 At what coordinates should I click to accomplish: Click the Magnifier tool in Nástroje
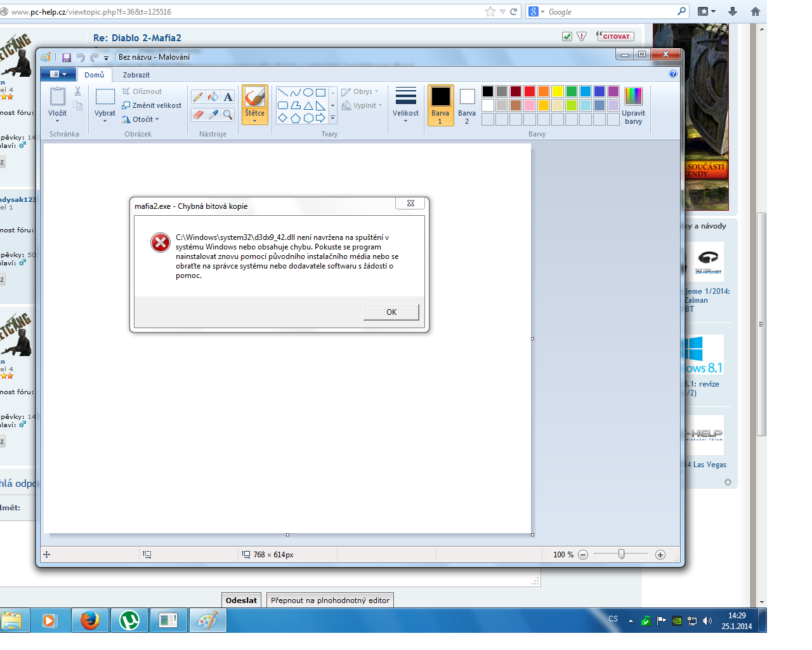click(x=228, y=115)
